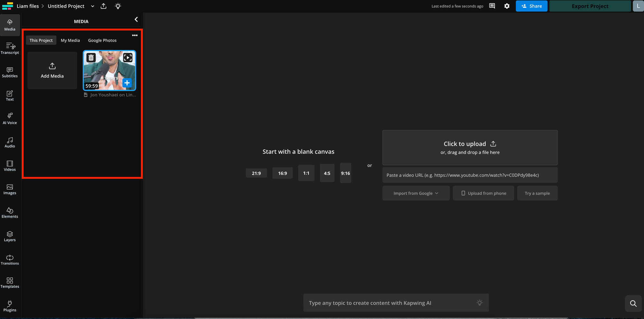Switch to the My Media tab
Image resolution: width=644 pixels, height=319 pixels.
(x=70, y=40)
